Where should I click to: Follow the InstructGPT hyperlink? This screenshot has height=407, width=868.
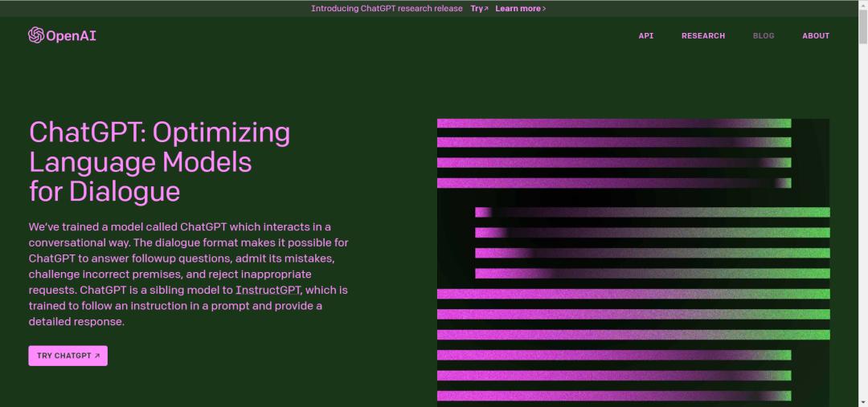tap(268, 290)
